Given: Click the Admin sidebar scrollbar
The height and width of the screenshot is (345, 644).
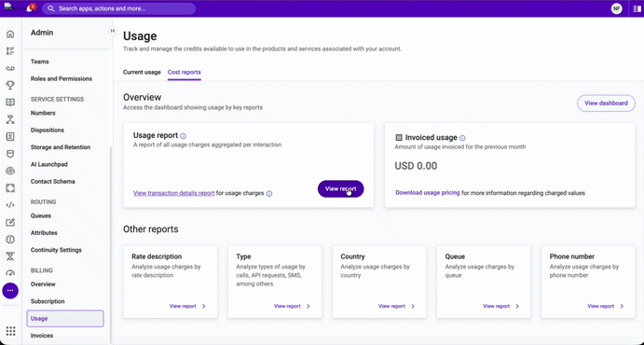Looking at the screenshot, I should (110, 244).
